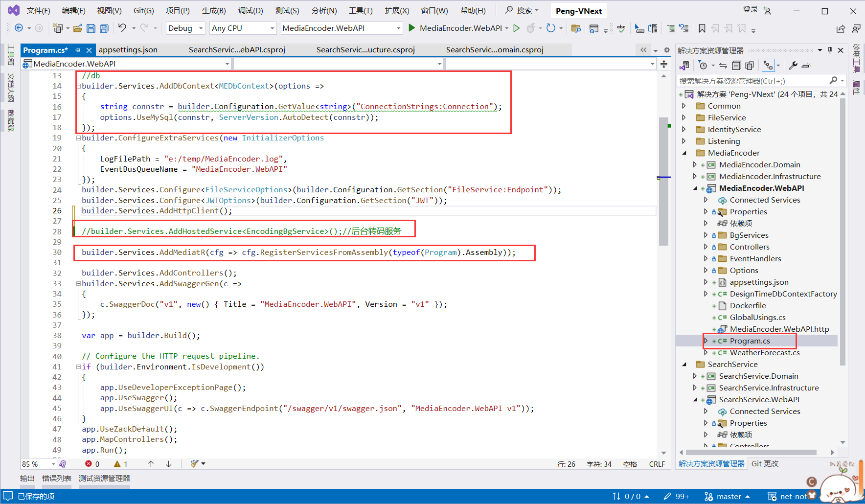The width and height of the screenshot is (865, 504).
Task: Click the Save All icon
Action: [104, 28]
